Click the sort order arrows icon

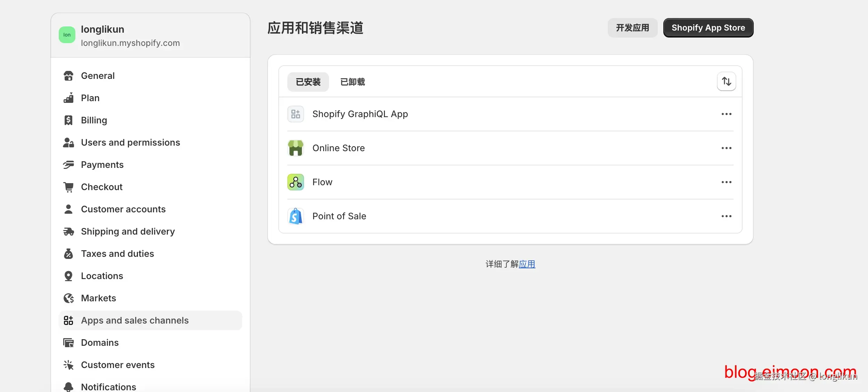coord(727,81)
